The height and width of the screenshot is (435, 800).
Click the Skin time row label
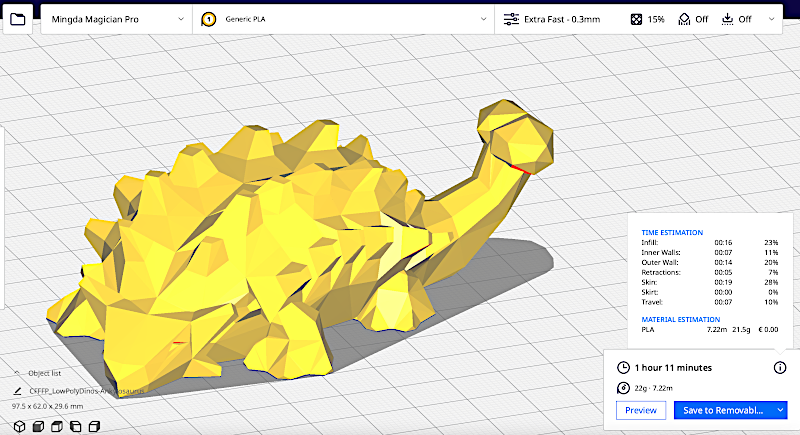(649, 283)
